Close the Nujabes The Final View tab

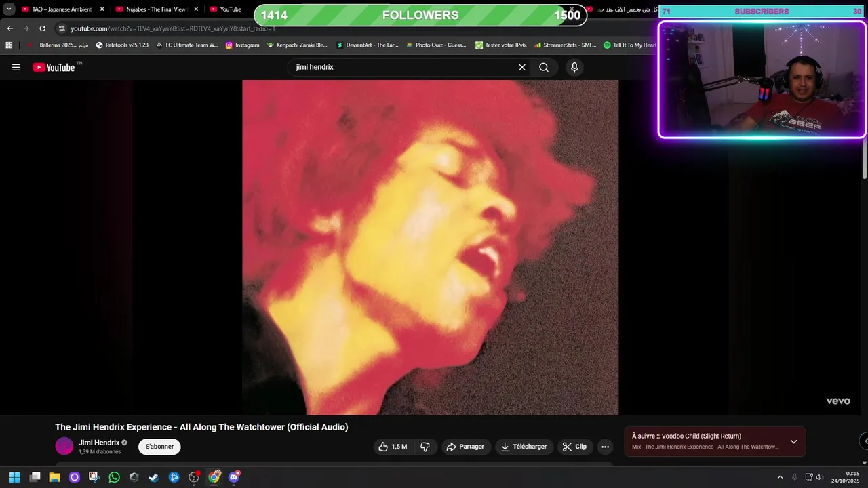point(196,9)
